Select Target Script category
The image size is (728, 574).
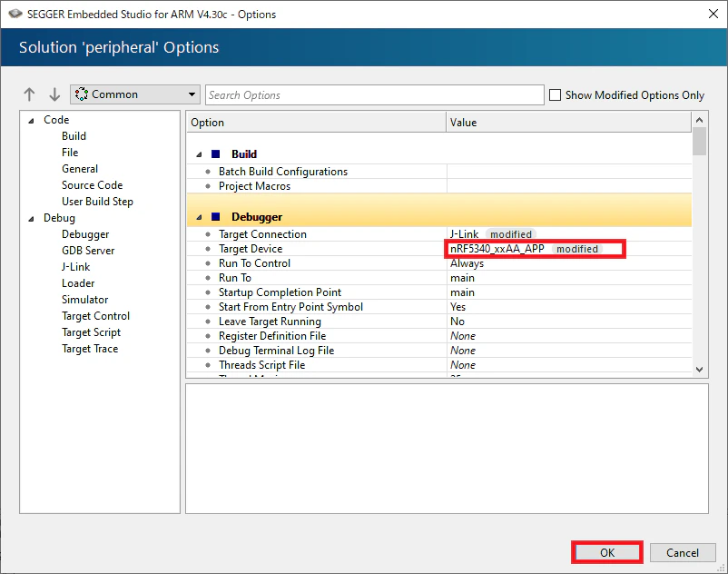click(x=91, y=332)
